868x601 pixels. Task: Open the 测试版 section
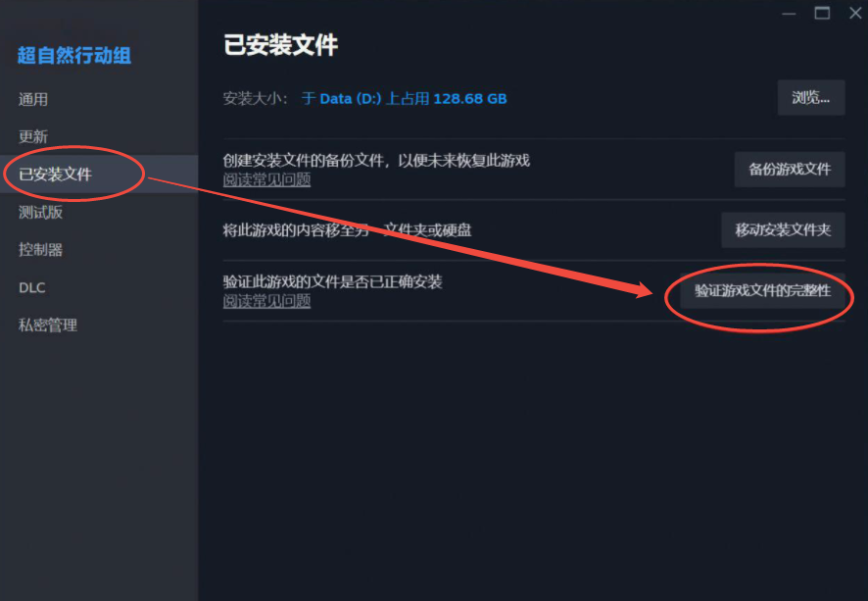tap(40, 212)
